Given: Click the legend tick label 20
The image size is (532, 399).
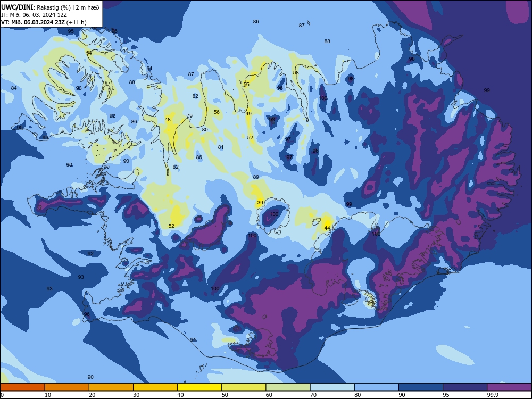Looking at the screenshot, I should (x=92, y=395).
